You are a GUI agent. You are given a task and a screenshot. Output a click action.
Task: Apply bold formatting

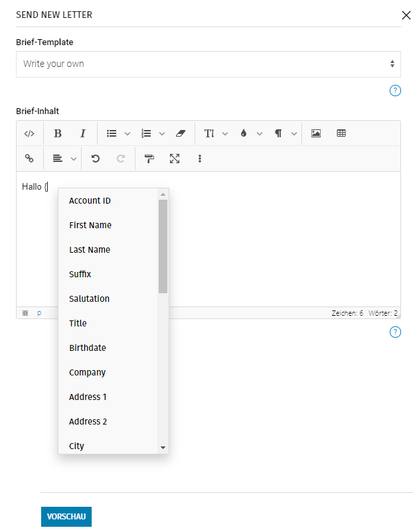click(58, 133)
